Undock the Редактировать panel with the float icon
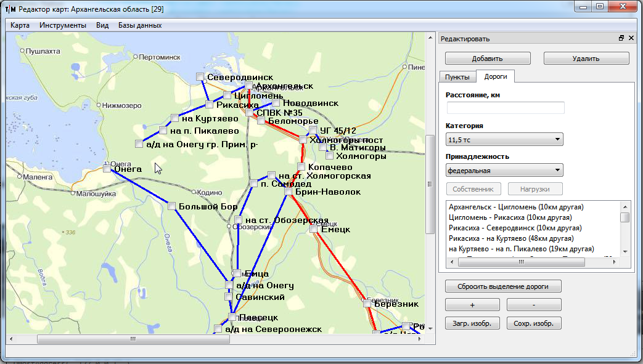 pos(621,38)
